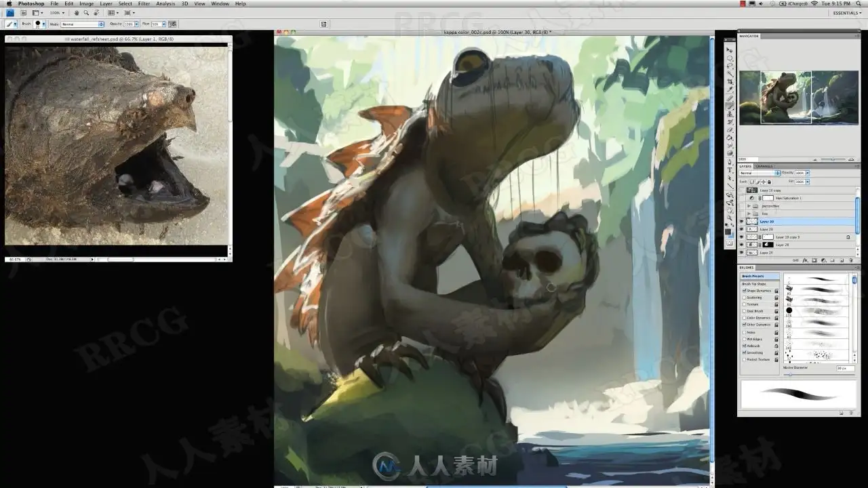Switch to the Channels tab

(764, 166)
